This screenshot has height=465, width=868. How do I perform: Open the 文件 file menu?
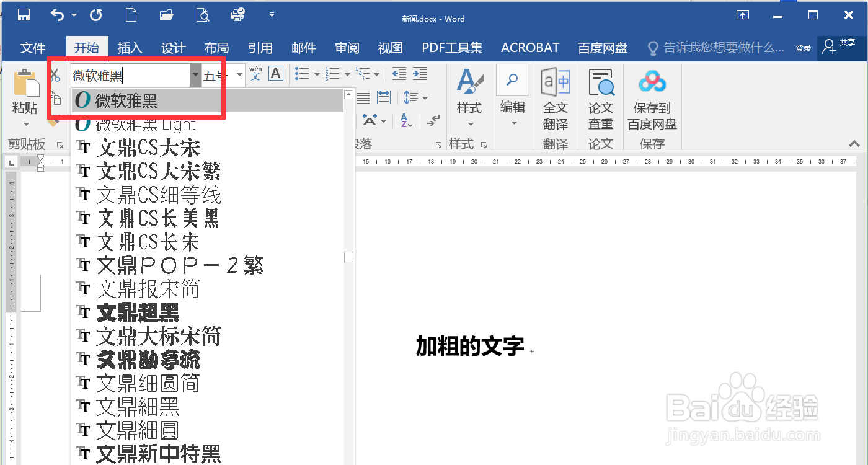point(33,48)
